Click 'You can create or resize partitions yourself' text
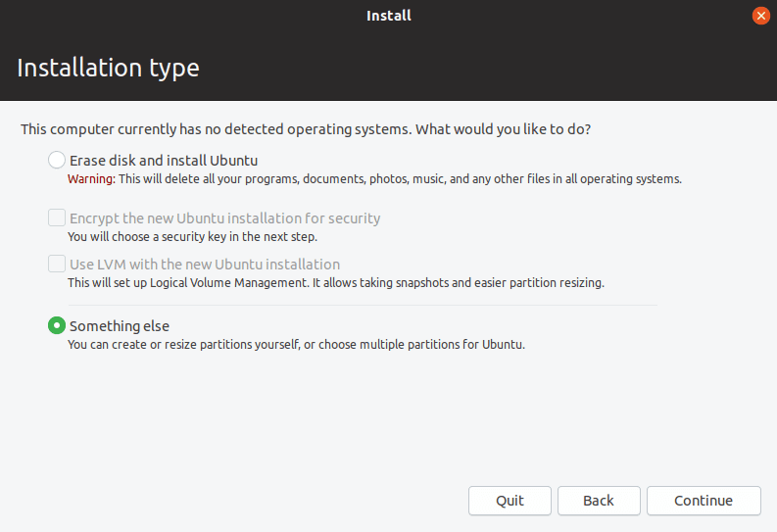The height and width of the screenshot is (532, 777). point(296,344)
